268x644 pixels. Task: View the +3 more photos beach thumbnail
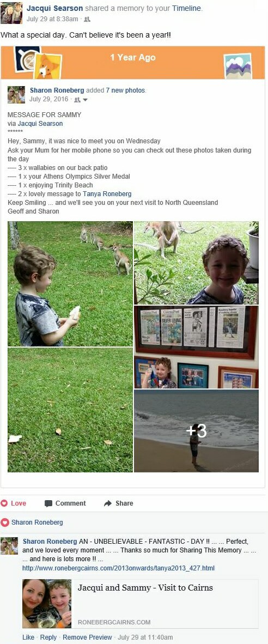[196, 431]
